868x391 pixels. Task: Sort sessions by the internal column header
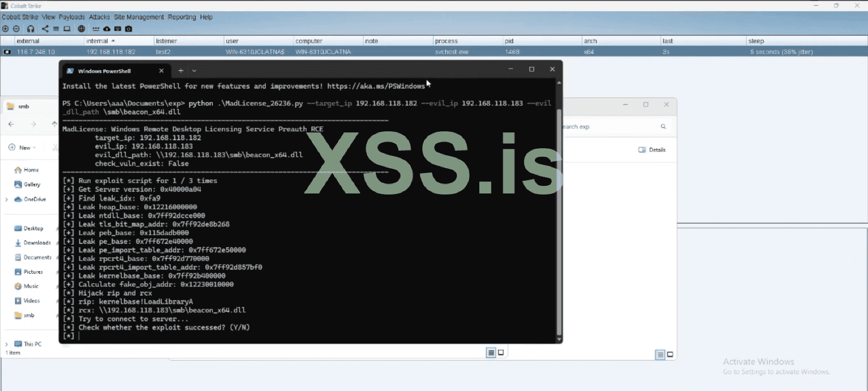(x=119, y=41)
